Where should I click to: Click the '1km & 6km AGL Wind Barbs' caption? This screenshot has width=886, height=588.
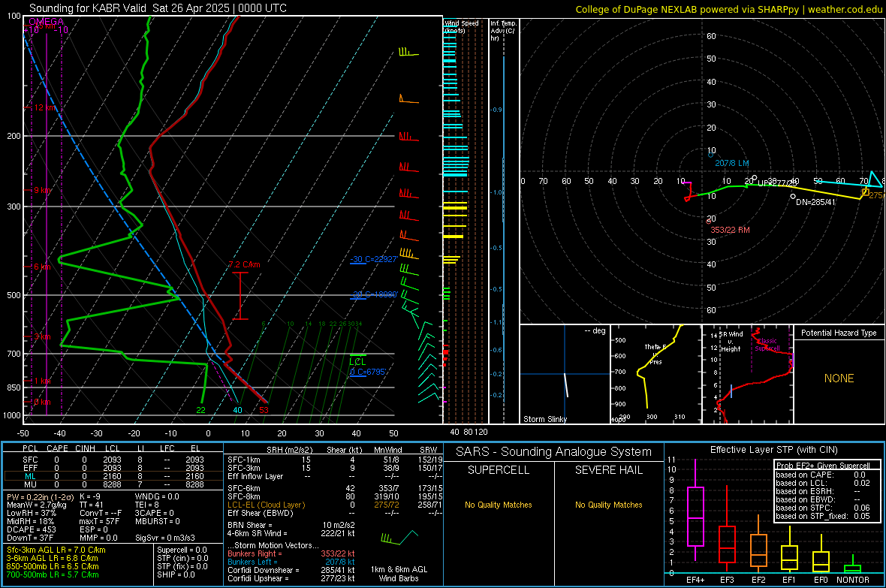point(399,574)
